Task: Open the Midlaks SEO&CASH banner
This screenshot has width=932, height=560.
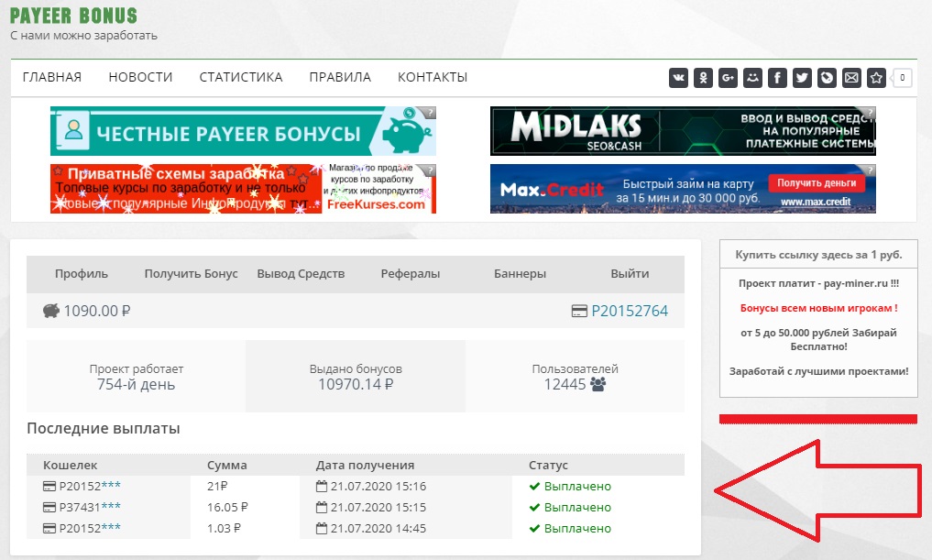Action: (x=683, y=131)
